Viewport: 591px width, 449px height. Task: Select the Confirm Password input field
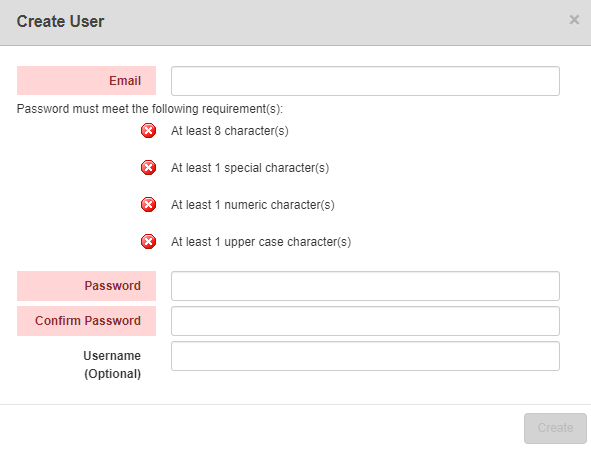point(365,321)
